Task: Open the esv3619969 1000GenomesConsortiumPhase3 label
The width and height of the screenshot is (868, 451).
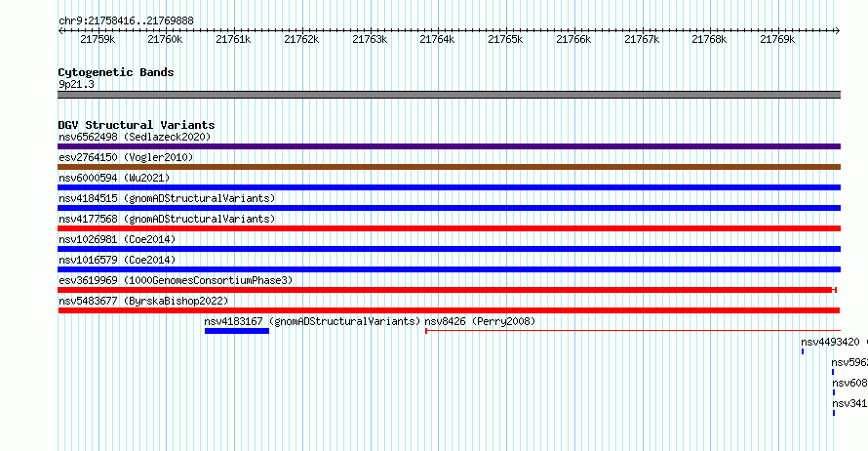Action: coord(176,280)
